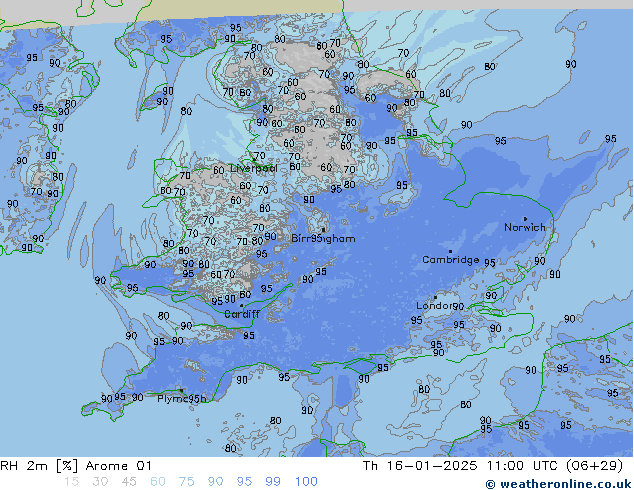634x490 pixels.
Task: Click the legend value 45
Action: (x=129, y=482)
